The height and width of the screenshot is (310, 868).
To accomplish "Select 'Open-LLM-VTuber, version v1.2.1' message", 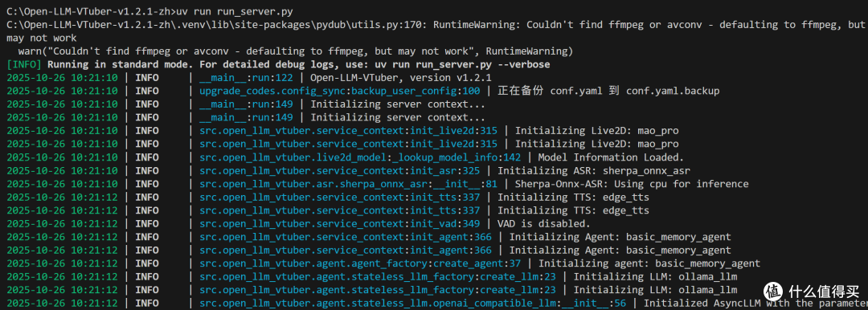I will [x=401, y=77].
